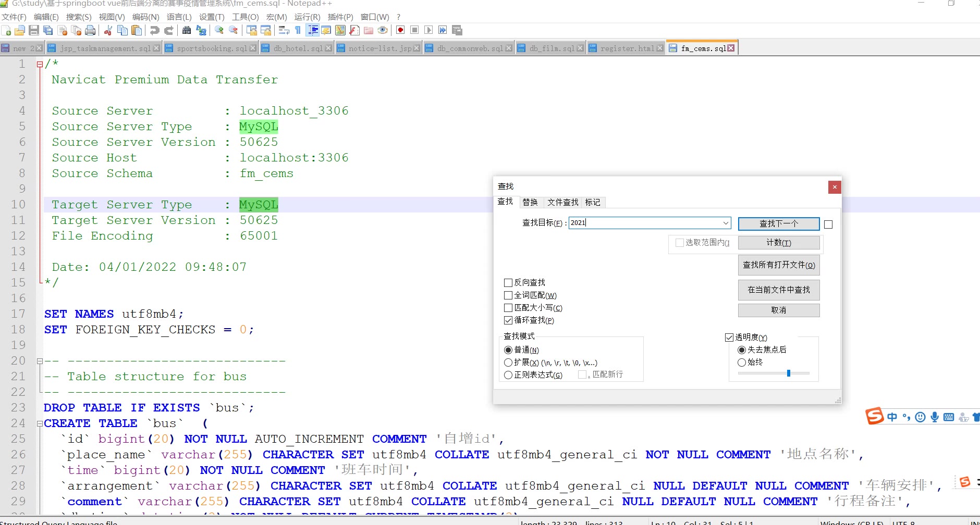Collapse the CREATE TABLE bus fold marker

pos(40,424)
